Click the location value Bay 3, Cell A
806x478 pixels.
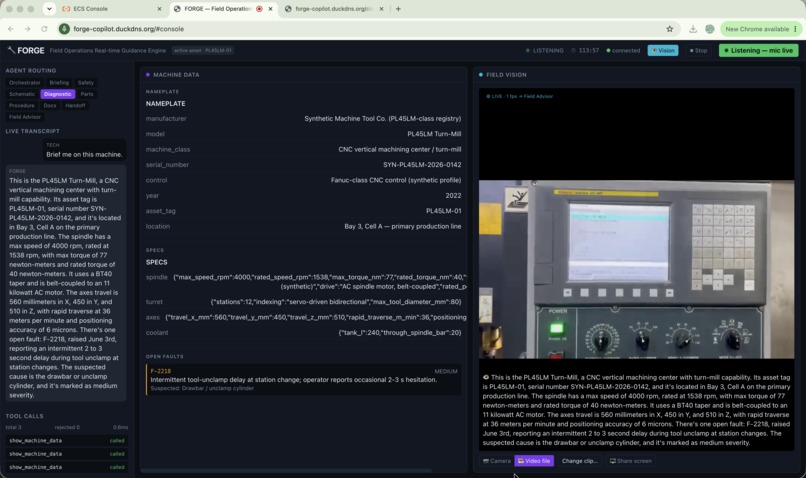402,226
